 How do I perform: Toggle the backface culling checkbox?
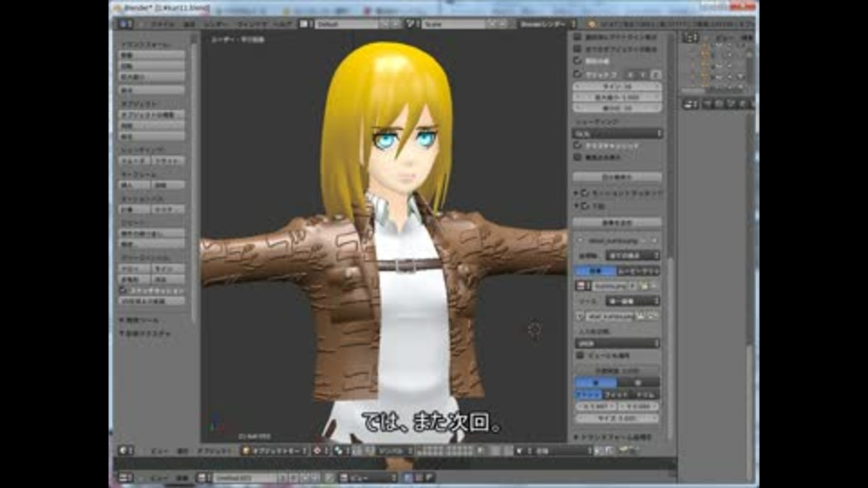(x=578, y=157)
